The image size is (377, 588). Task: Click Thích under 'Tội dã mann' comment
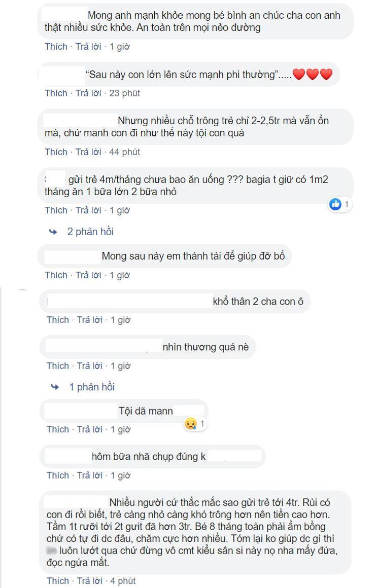pyautogui.click(x=58, y=429)
